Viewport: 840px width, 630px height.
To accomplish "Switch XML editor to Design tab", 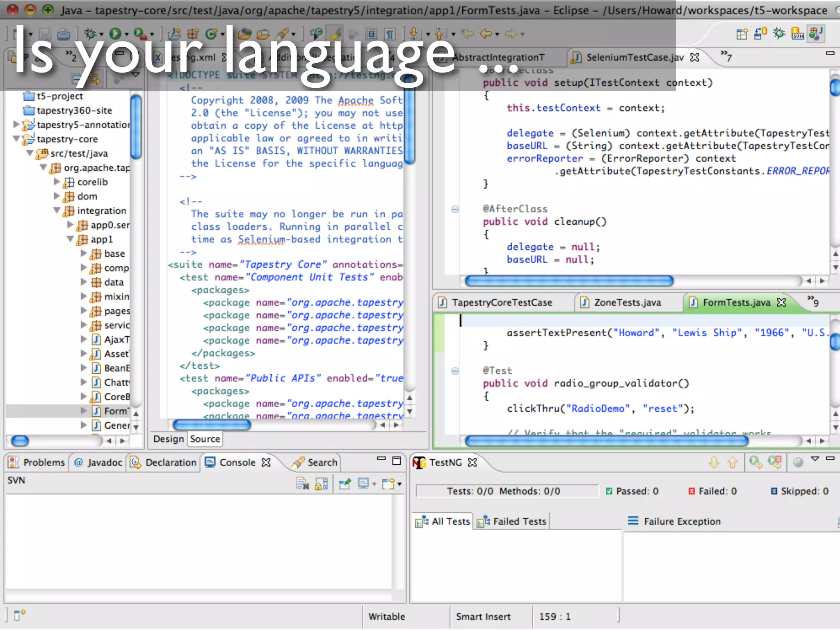I will [x=169, y=439].
